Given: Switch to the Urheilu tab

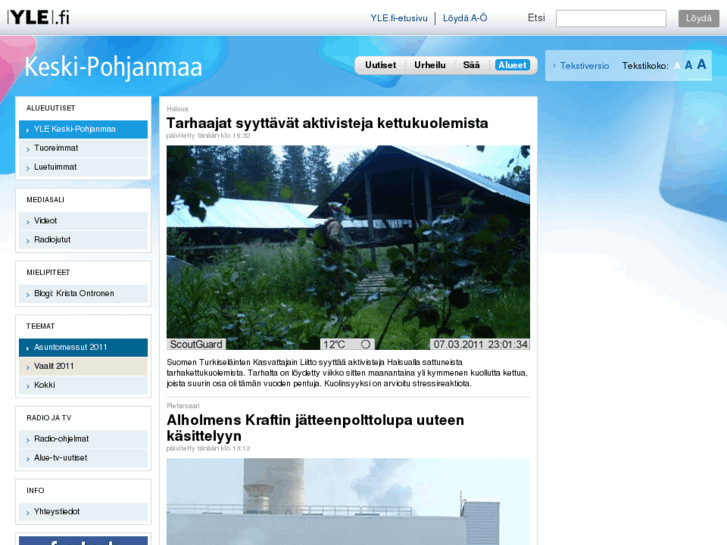Looking at the screenshot, I should point(430,65).
